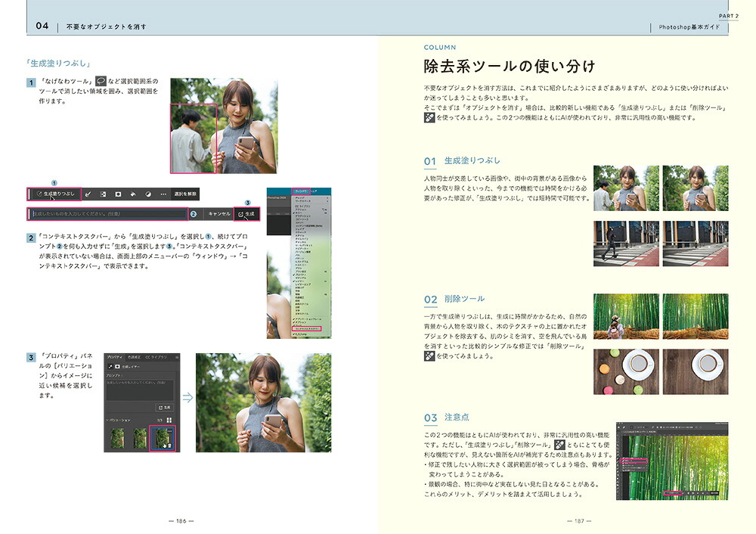Choose コンテキストタスクバー in the Window menu
This screenshot has height=534, width=756.
(307, 328)
